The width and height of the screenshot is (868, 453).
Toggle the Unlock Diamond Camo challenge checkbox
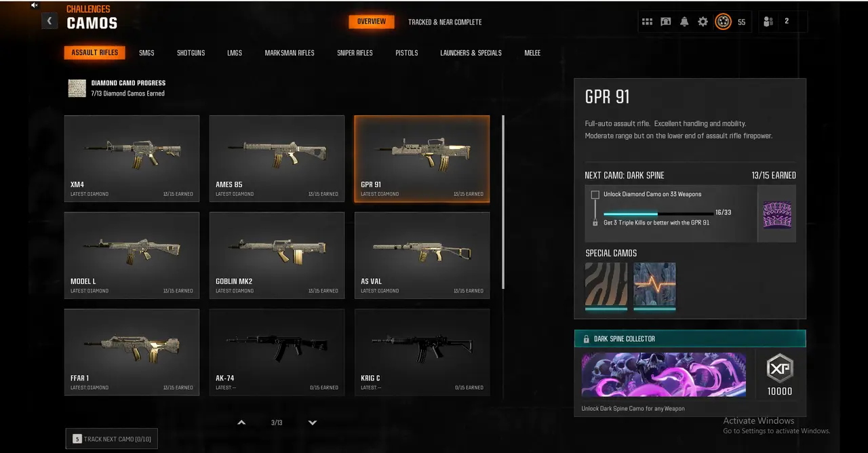point(595,195)
